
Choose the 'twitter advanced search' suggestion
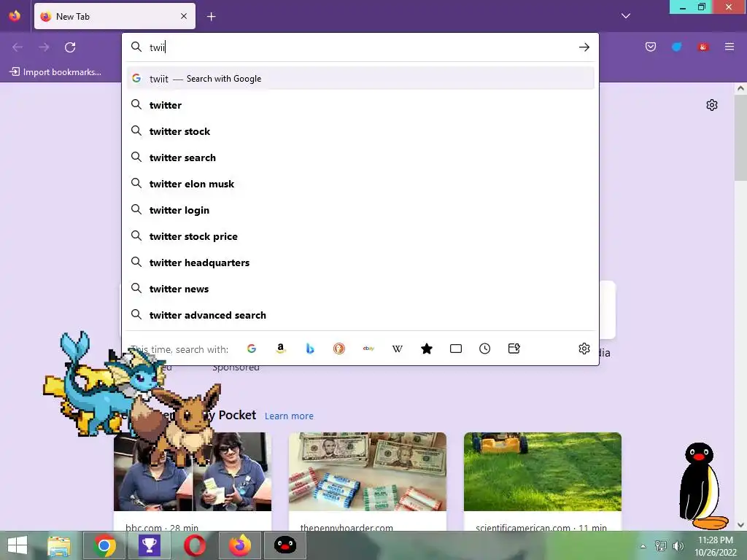pos(360,315)
